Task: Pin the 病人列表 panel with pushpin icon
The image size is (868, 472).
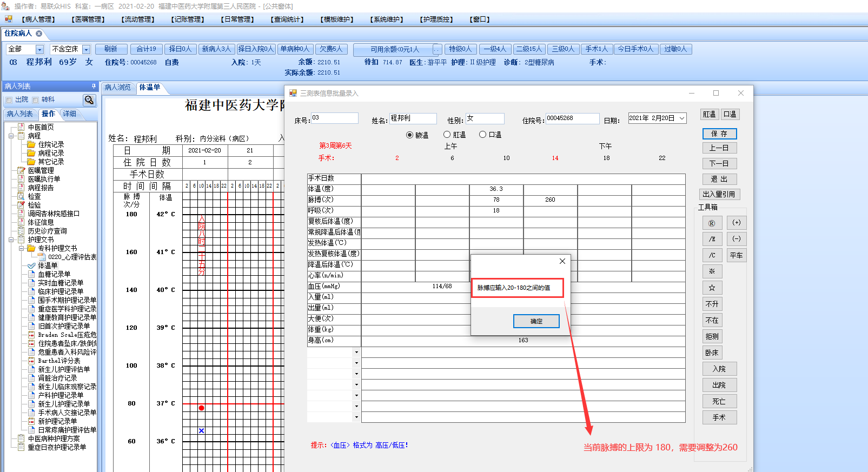Action: [x=94, y=87]
